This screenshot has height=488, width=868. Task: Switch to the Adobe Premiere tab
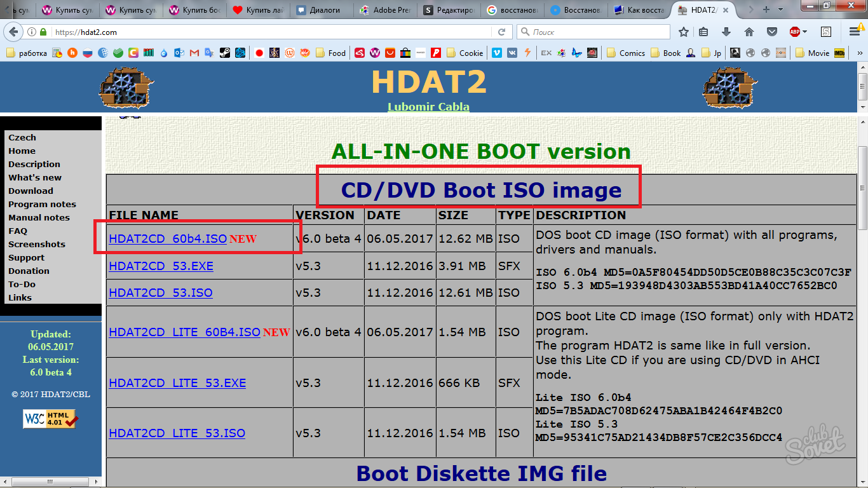[x=385, y=10]
